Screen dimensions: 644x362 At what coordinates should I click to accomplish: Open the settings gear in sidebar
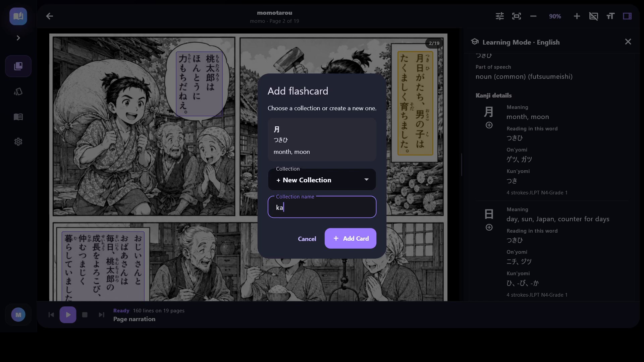click(x=18, y=141)
